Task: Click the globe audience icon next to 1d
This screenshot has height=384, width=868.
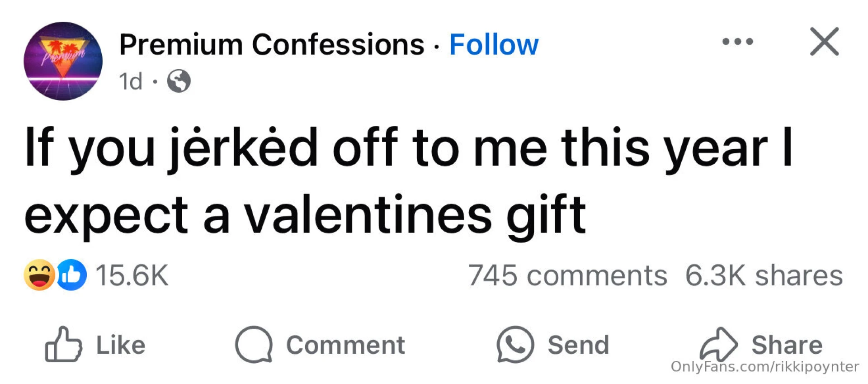Action: pyautogui.click(x=180, y=82)
